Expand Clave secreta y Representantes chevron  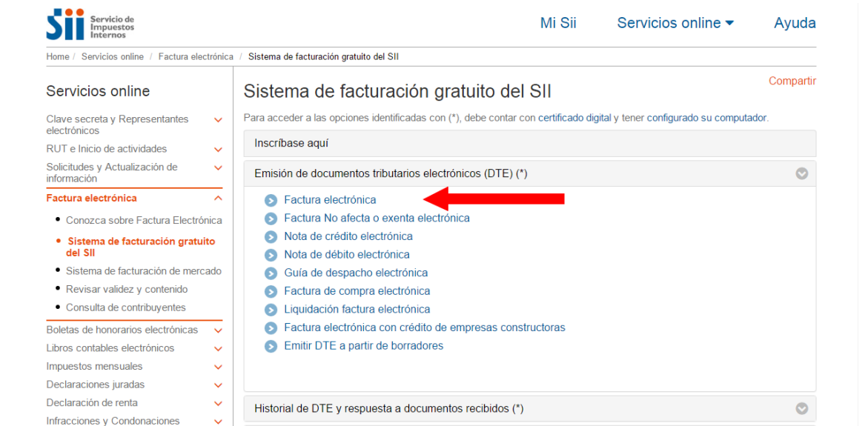pos(218,120)
